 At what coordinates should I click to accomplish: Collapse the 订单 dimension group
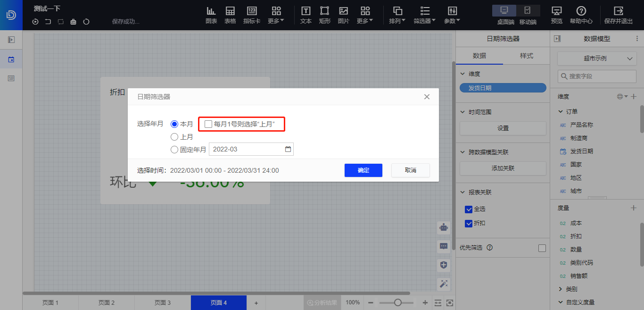tap(561, 112)
